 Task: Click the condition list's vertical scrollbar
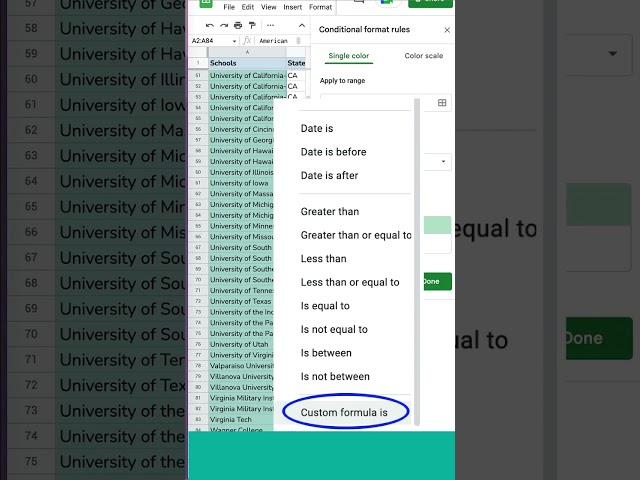417,262
